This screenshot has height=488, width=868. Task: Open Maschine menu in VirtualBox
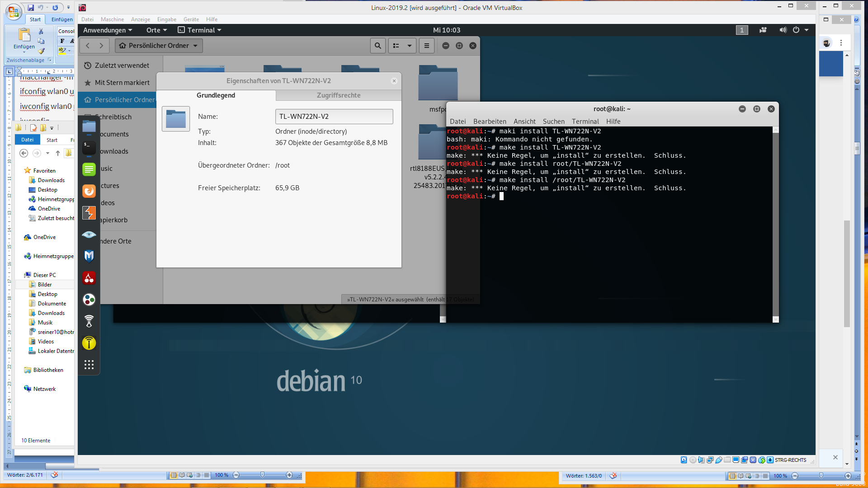coord(112,19)
